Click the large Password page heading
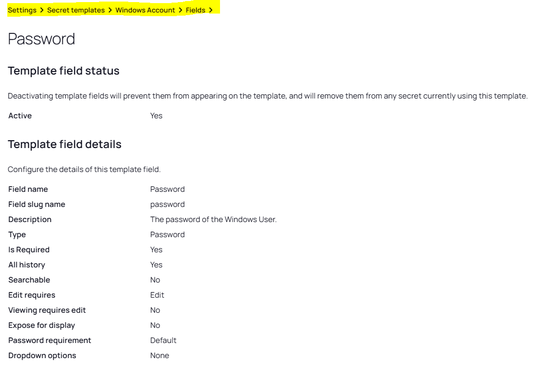Image resolution: width=549 pixels, height=392 pixels. [42, 39]
